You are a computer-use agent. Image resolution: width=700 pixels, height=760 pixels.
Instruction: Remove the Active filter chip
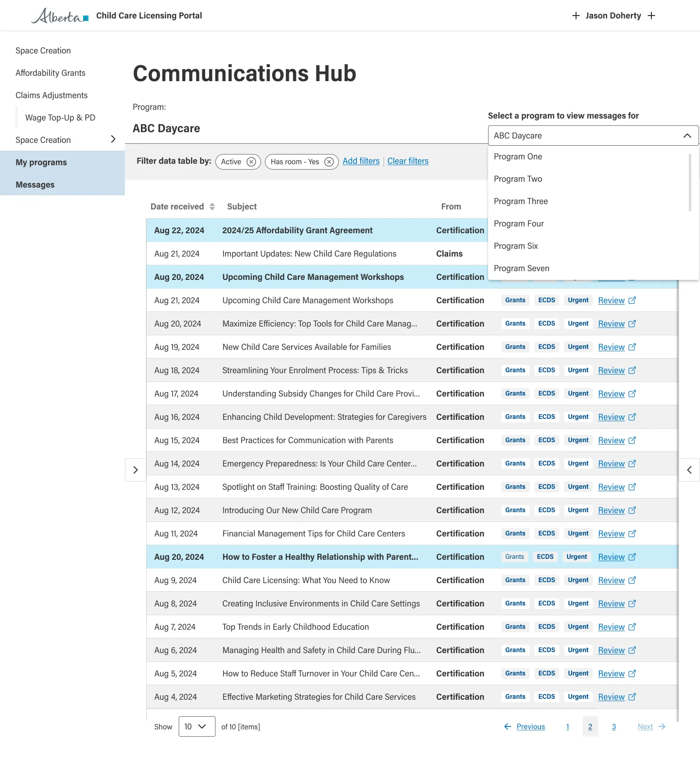(x=251, y=162)
